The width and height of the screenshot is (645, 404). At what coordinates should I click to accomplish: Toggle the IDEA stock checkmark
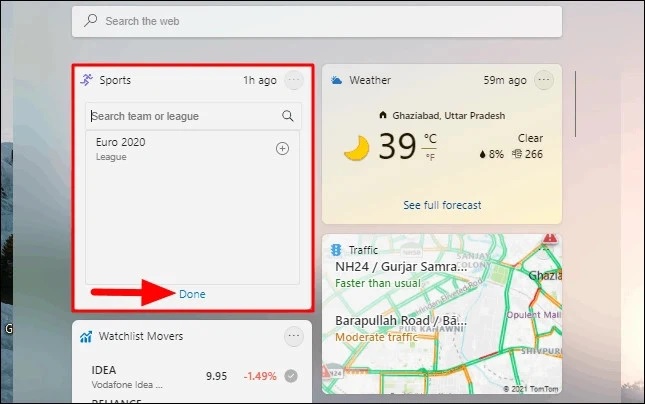pyautogui.click(x=291, y=376)
